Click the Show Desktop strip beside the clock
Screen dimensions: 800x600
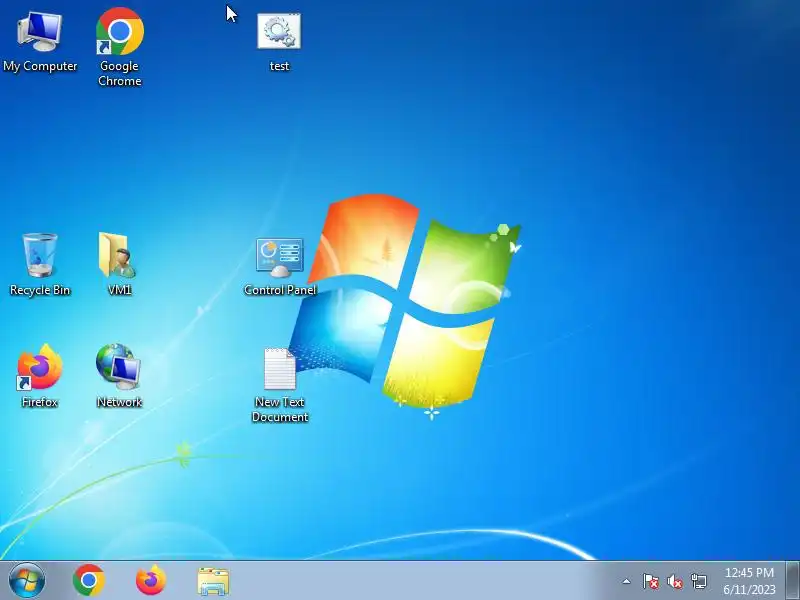pos(793,581)
